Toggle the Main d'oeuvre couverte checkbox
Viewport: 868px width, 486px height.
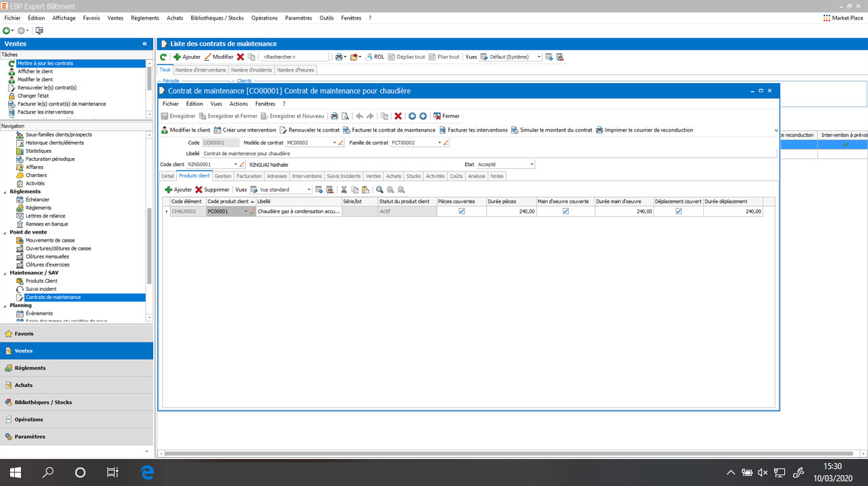[x=566, y=211]
